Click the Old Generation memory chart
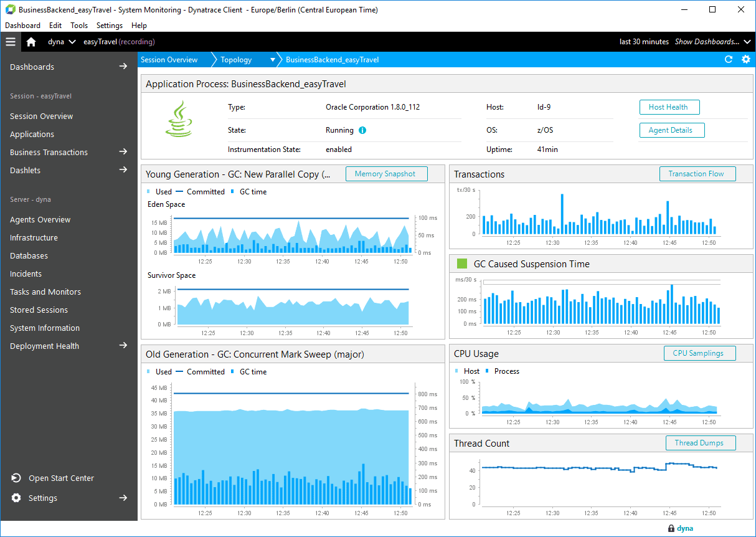This screenshot has width=756, height=537. (x=291, y=445)
